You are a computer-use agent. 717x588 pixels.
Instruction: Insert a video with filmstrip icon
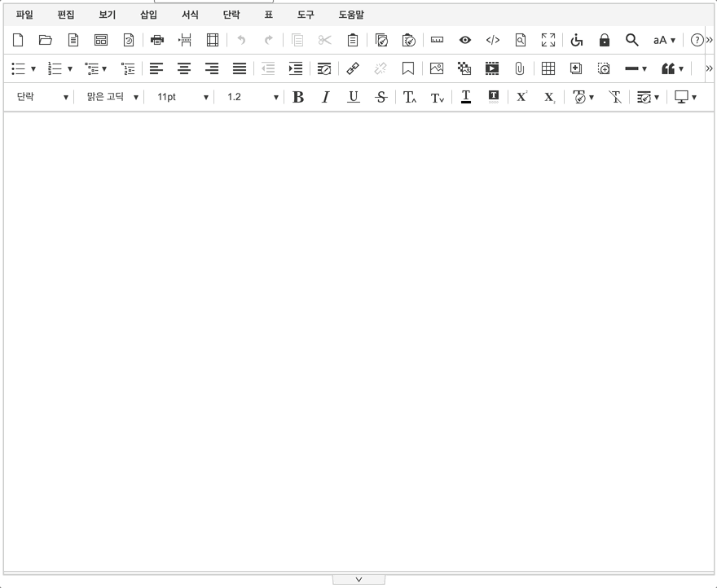[x=492, y=68]
